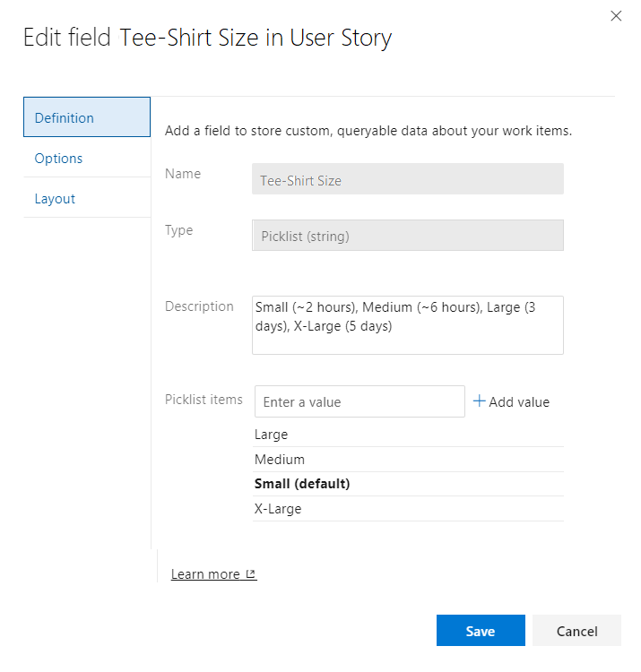
Task: Select the Medium picklist item
Action: point(408,460)
